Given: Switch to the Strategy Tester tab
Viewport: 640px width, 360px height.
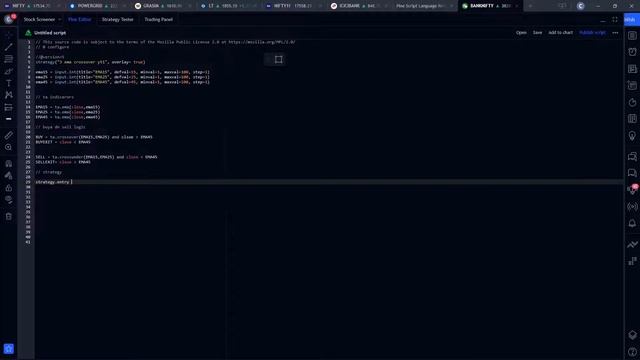Looking at the screenshot, I should tap(118, 20).
